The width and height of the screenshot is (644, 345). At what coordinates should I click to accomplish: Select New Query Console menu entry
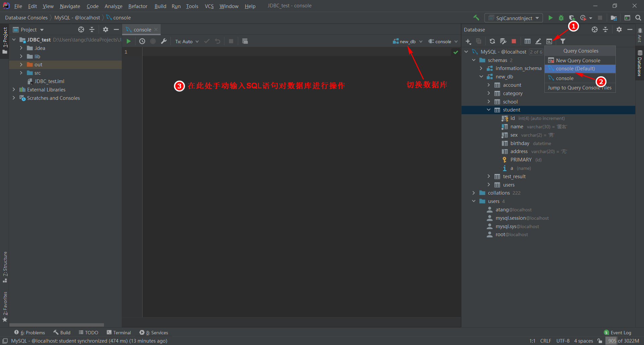[x=580, y=60]
